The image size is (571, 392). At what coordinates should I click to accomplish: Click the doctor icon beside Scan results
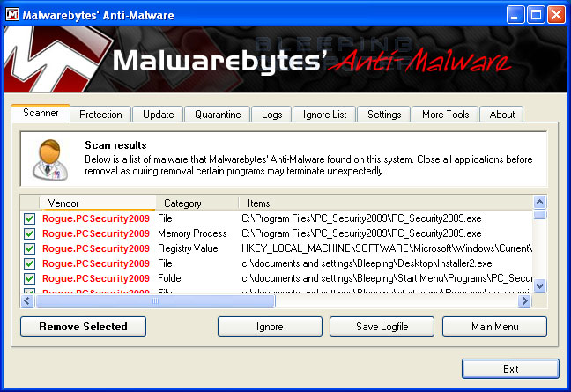[x=50, y=159]
